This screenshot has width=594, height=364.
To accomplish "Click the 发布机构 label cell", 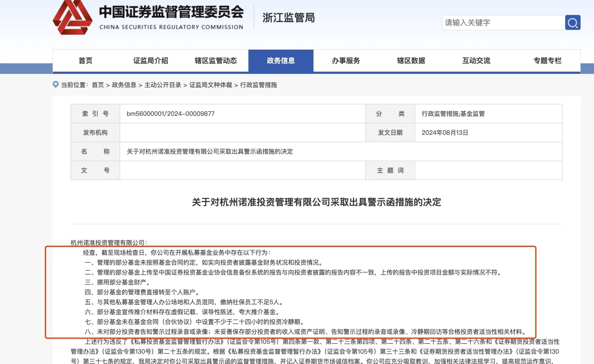I will (x=95, y=132).
